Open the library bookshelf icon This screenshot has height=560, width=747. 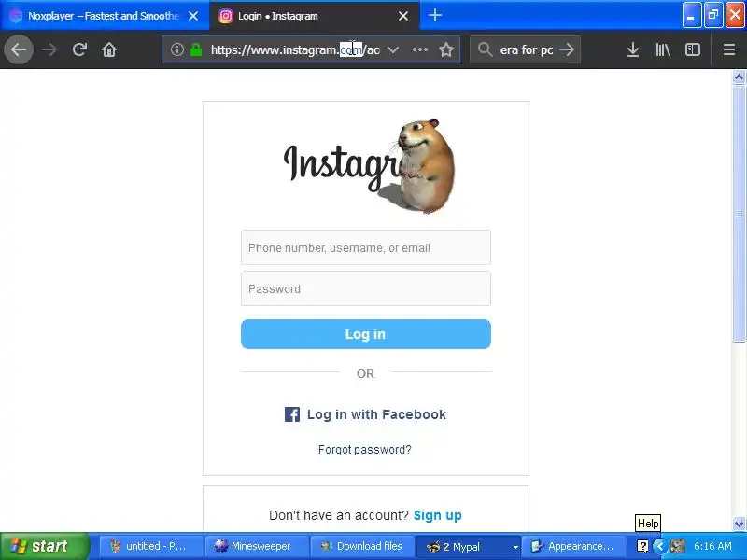coord(663,49)
